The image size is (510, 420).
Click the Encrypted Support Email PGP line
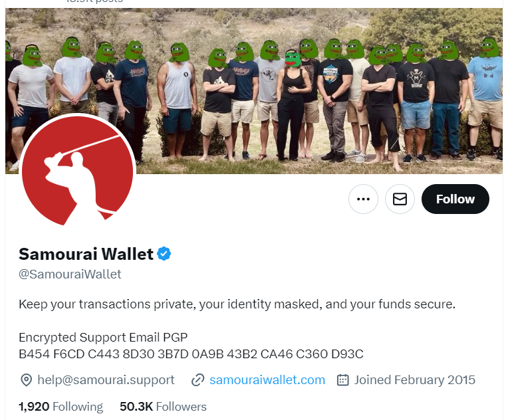coord(103,338)
